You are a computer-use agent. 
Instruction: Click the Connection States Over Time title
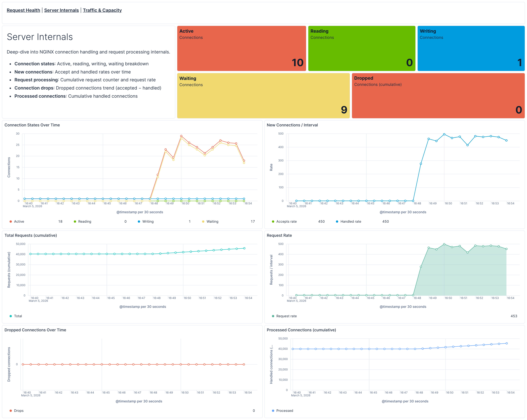tap(32, 125)
